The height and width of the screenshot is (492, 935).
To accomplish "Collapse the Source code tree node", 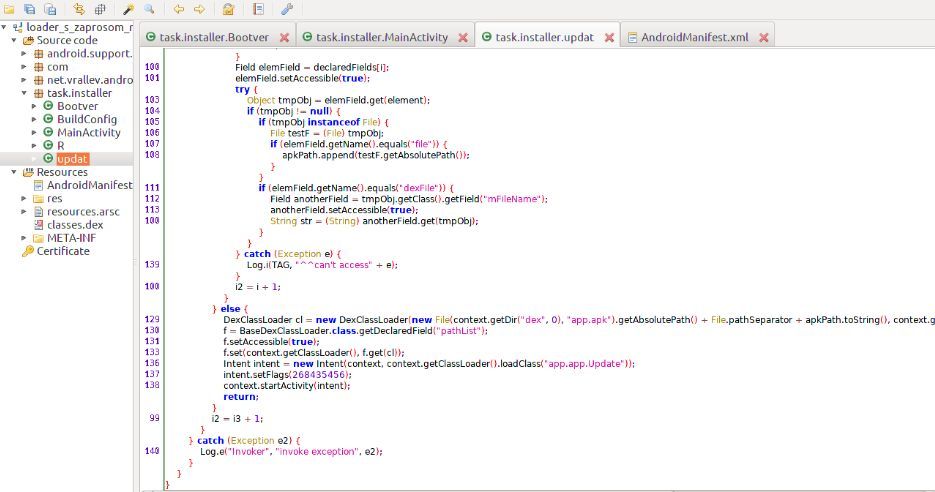I will (x=12, y=40).
